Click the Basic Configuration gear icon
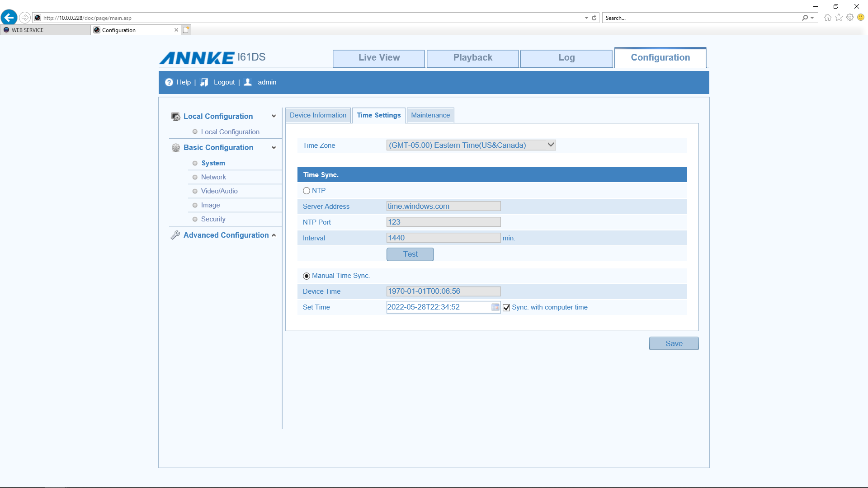This screenshot has width=868, height=488. pos(176,148)
